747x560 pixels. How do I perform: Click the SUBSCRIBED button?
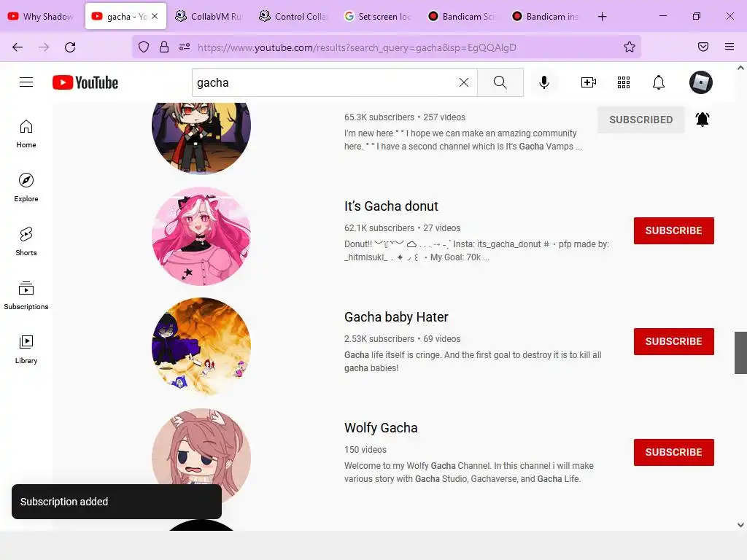pos(640,120)
